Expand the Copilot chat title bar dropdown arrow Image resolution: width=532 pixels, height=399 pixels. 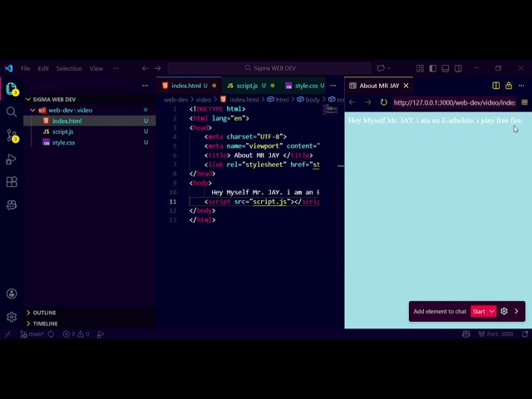point(389,68)
